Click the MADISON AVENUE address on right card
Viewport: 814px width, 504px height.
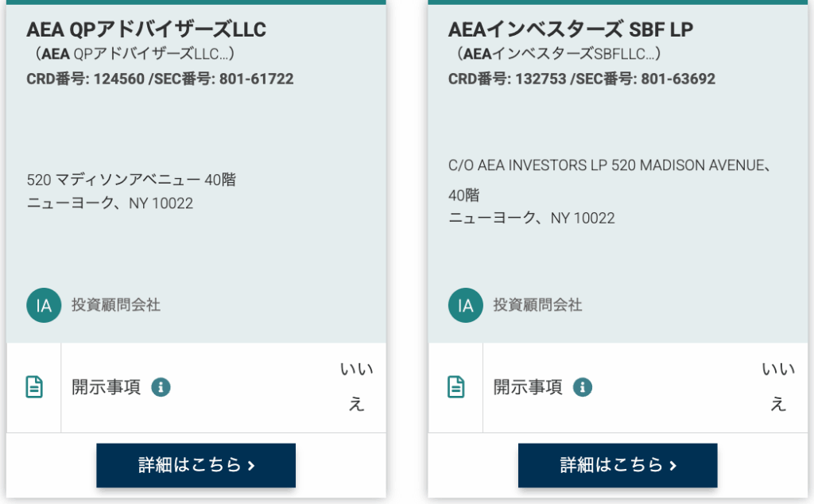(x=612, y=165)
